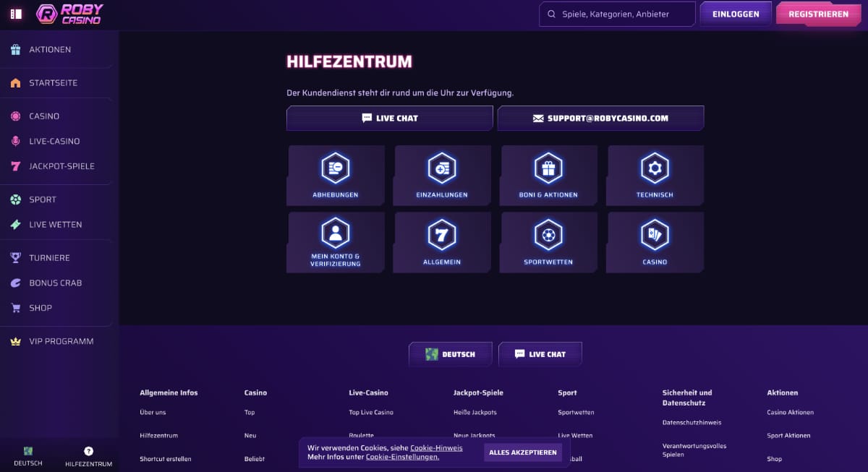Click the Einloggen button

tap(736, 14)
